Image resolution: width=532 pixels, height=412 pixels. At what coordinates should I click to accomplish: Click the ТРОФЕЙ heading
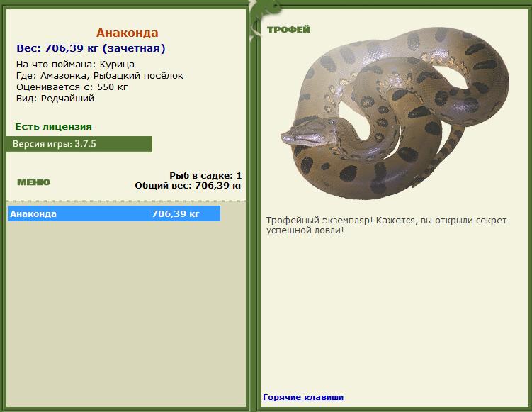[x=289, y=30]
